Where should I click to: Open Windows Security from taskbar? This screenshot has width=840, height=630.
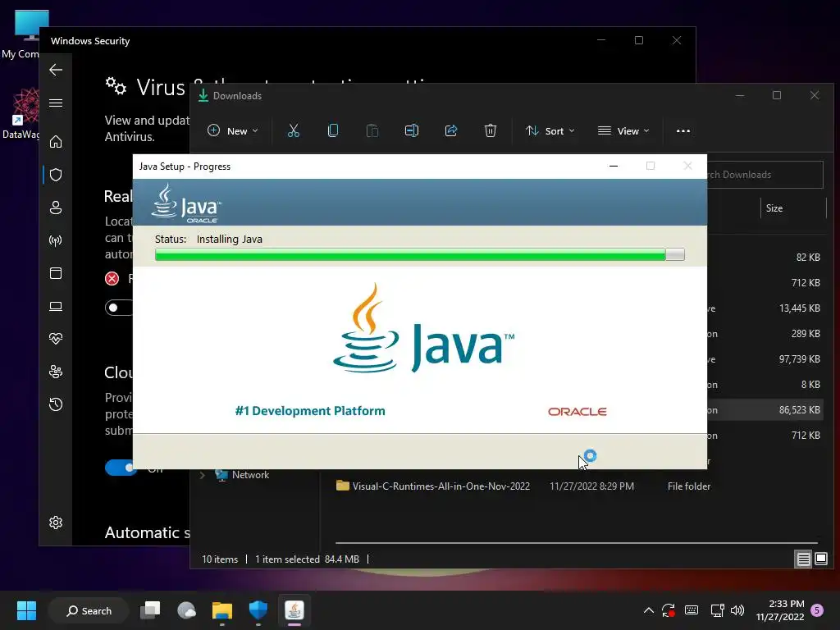[x=258, y=610]
